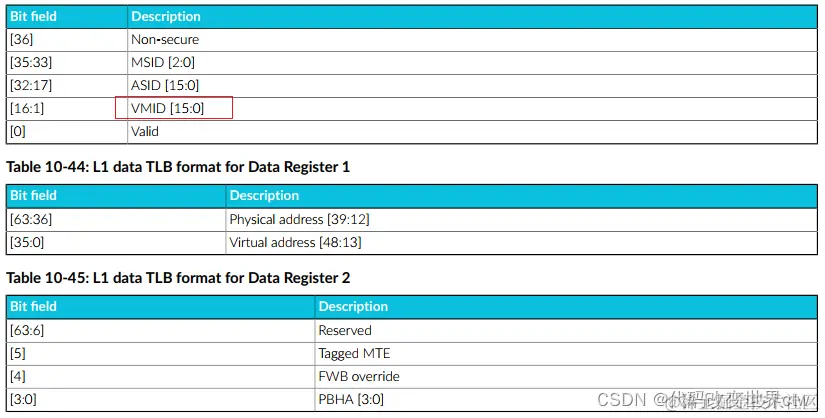Select the Virtual address [48:13] cell
825x418 pixels.
point(521,242)
